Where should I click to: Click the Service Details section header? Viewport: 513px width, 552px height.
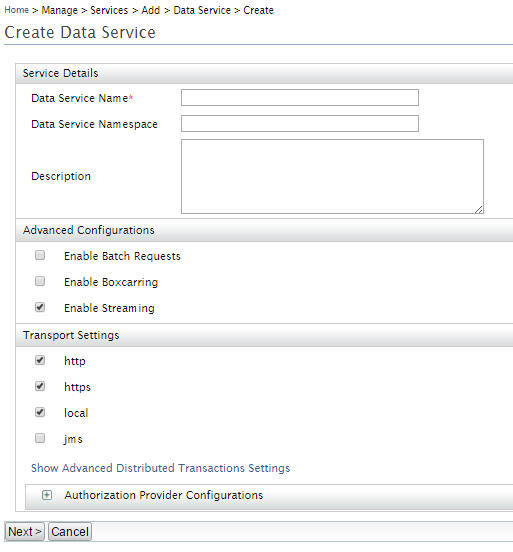coord(264,73)
